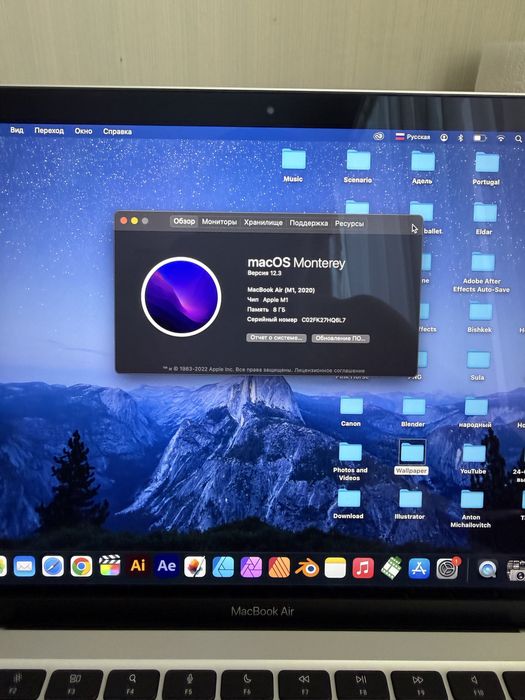Switch to the Поддержка tab
This screenshot has width=525, height=700.
tap(308, 222)
